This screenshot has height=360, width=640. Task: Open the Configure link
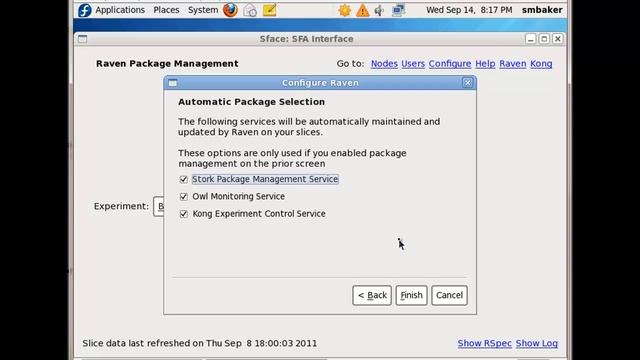pyautogui.click(x=450, y=64)
